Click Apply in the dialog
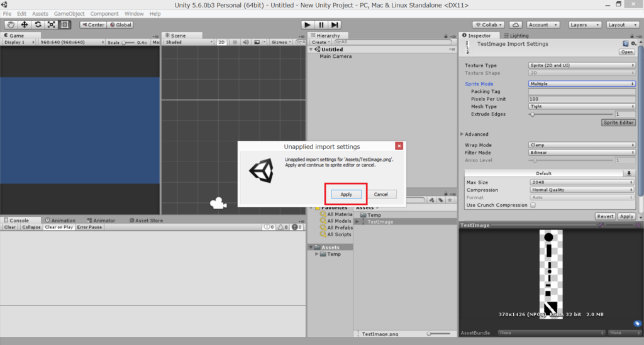The image size is (644, 345). click(347, 194)
